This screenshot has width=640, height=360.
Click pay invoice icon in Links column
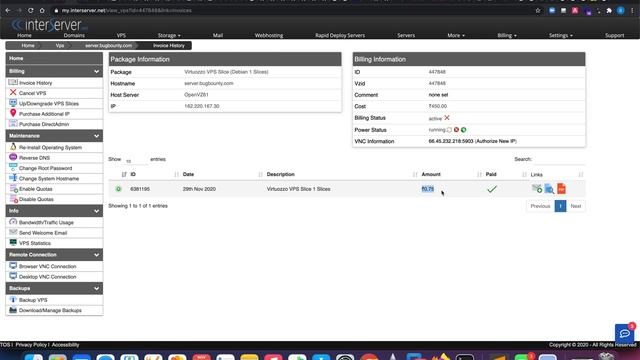tap(537, 188)
